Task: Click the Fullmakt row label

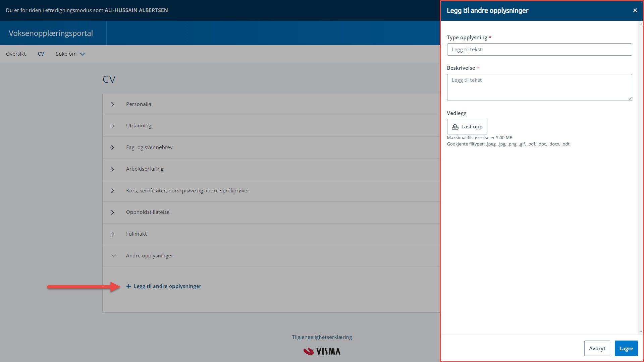Action: [x=136, y=234]
